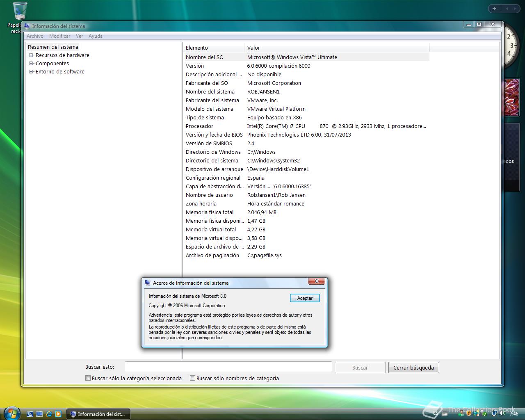Image resolution: width=525 pixels, height=420 pixels.
Task: Click value 'ROBJANSEN1'
Action: coord(263,91)
